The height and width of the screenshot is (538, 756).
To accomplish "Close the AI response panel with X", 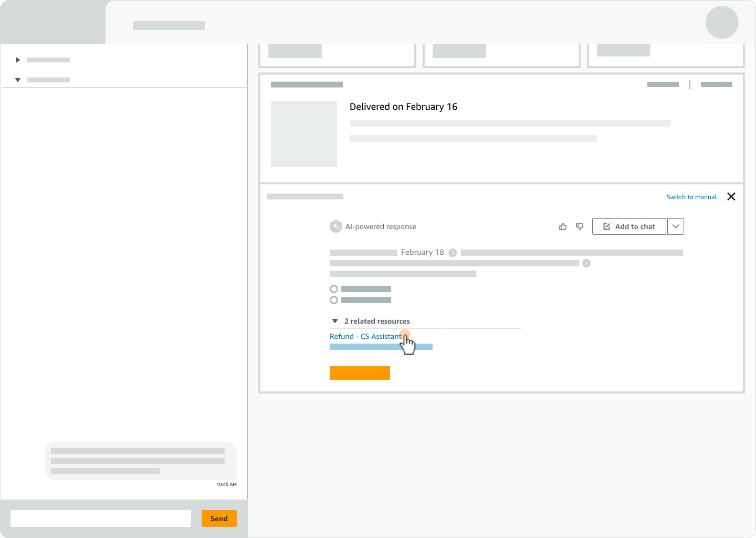I will [731, 196].
